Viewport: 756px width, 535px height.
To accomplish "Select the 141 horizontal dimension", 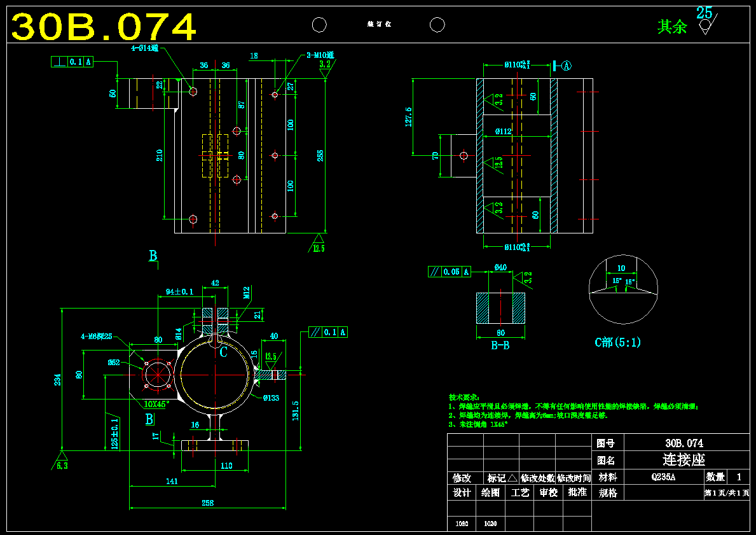I will pyautogui.click(x=172, y=481).
